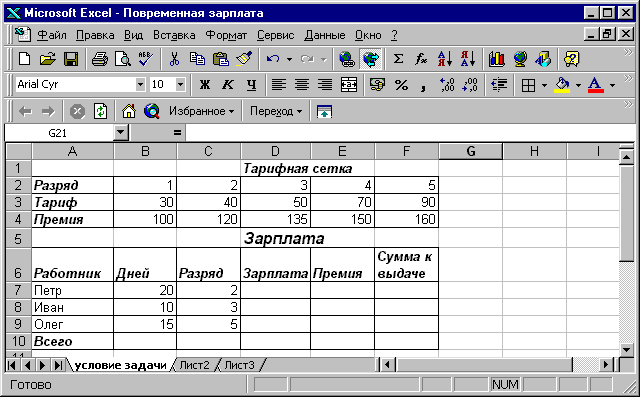Show the Drawing toolbar icon
The image size is (640, 397).
click(x=543, y=59)
